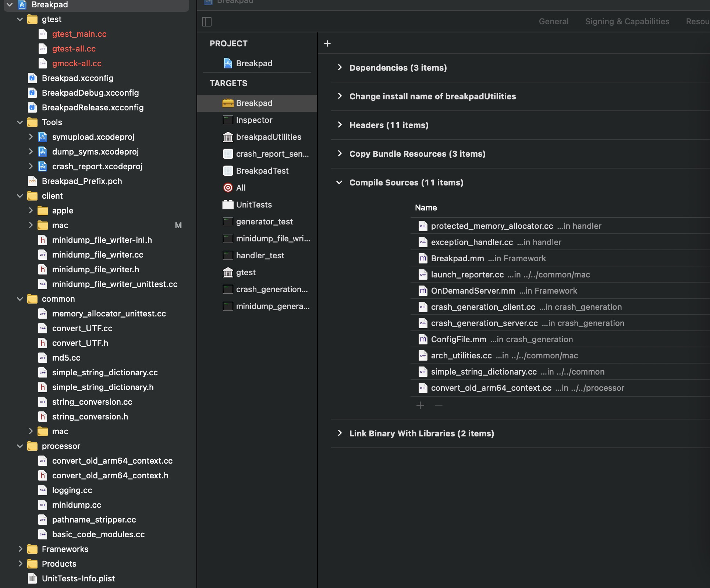Click the Breakpad.mm file type icon
Image resolution: width=710 pixels, height=588 pixels.
(x=422, y=258)
